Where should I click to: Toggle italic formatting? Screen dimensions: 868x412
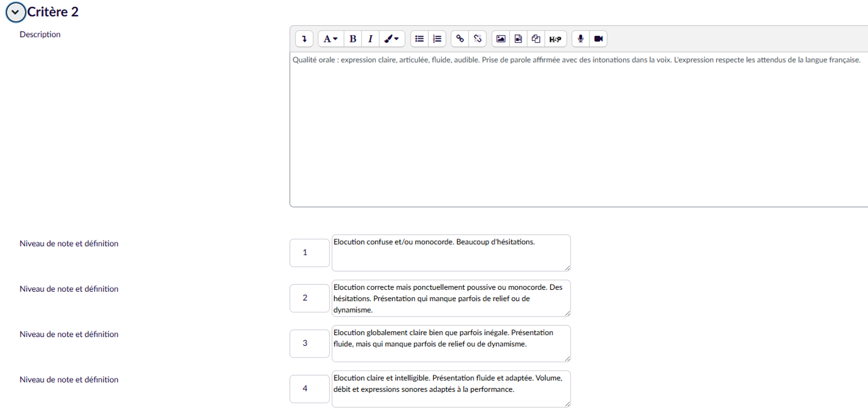[370, 39]
